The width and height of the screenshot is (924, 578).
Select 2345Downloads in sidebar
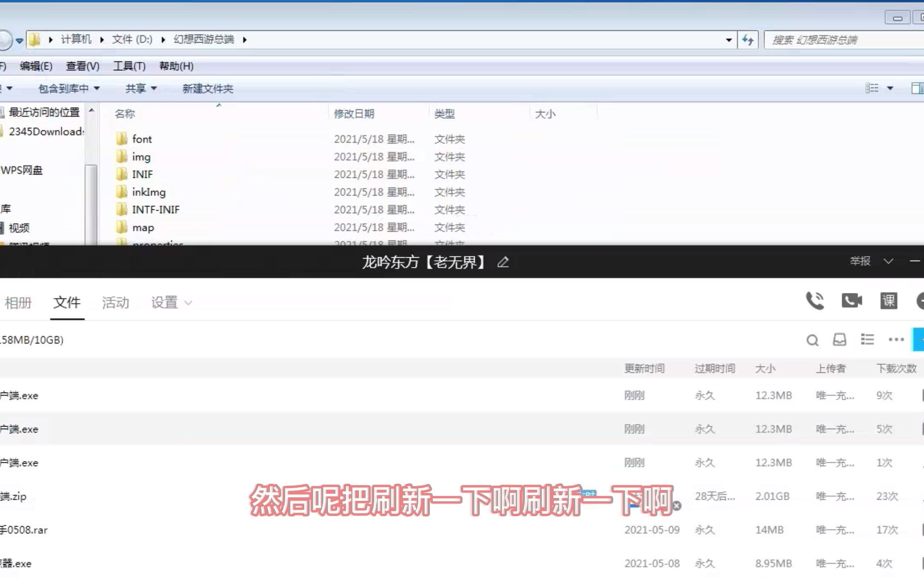pos(46,131)
